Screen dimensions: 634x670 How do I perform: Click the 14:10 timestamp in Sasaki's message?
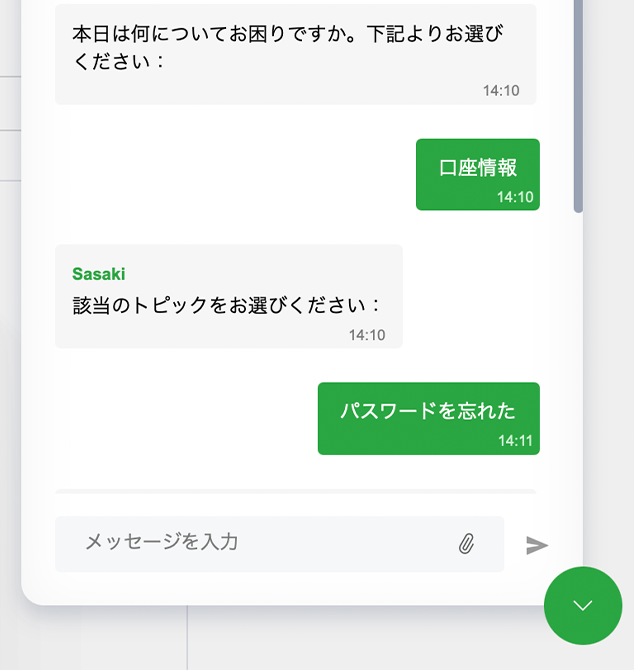click(367, 335)
